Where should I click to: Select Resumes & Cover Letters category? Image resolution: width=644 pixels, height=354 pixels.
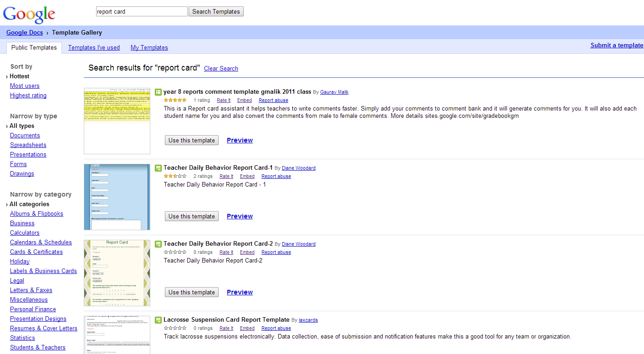coord(44,328)
